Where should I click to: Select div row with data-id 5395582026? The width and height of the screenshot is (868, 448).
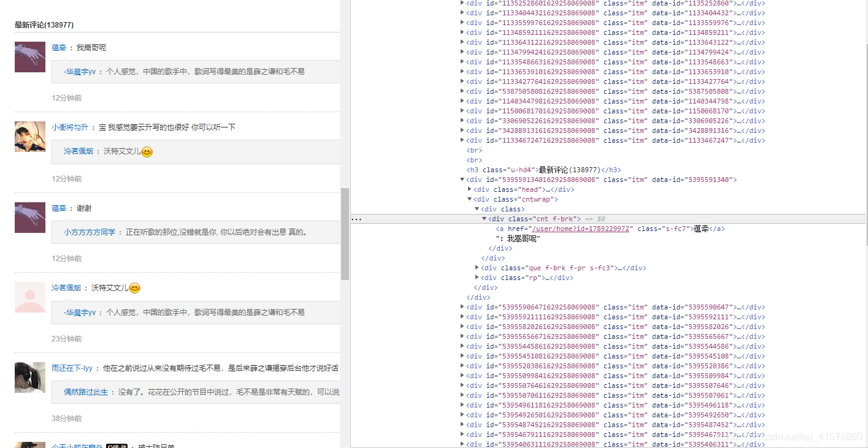pyautogui.click(x=615, y=327)
